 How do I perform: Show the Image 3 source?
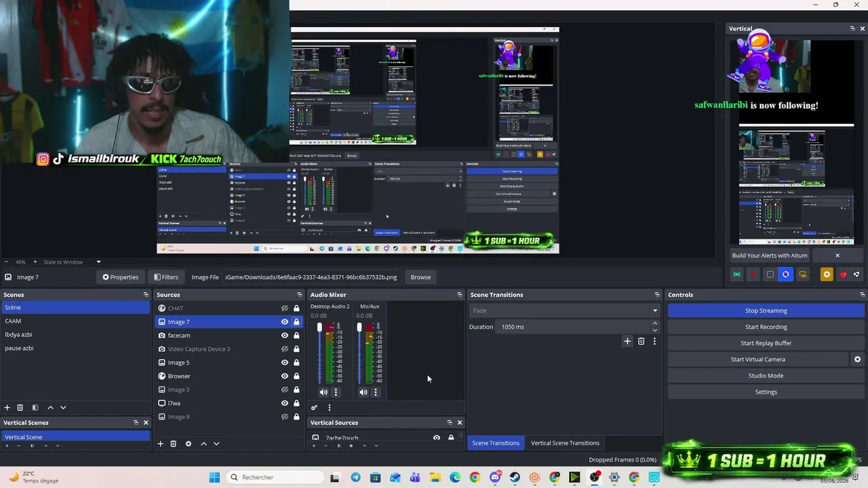(285, 390)
